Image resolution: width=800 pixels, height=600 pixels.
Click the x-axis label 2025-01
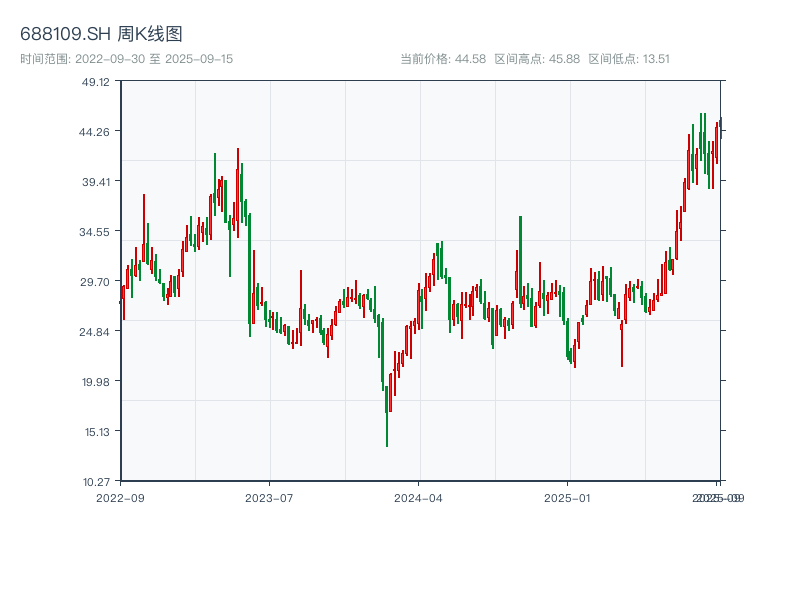coord(567,498)
